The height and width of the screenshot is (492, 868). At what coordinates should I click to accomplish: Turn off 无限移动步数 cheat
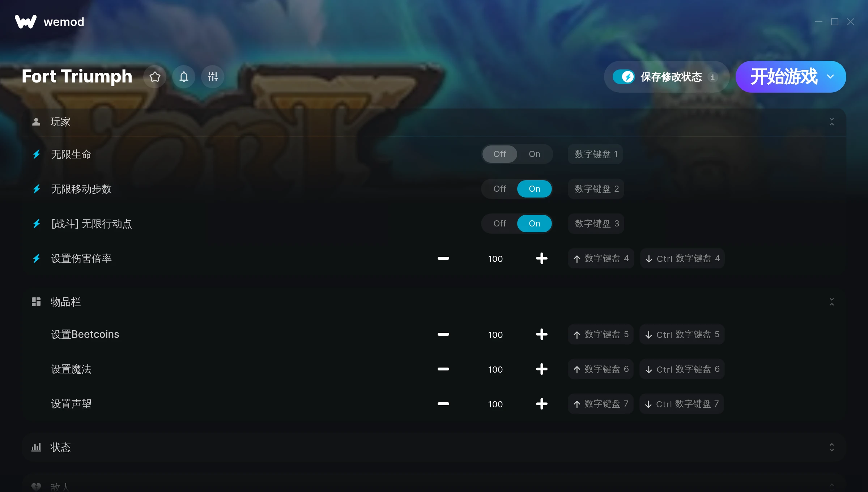point(499,189)
